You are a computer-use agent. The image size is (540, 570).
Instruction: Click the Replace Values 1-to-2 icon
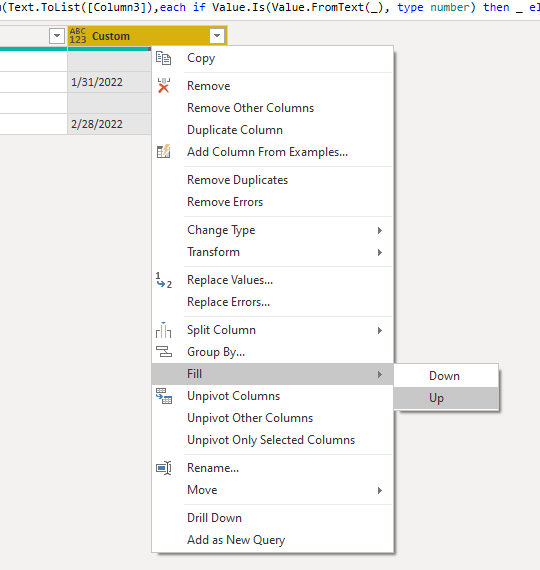[x=164, y=280]
